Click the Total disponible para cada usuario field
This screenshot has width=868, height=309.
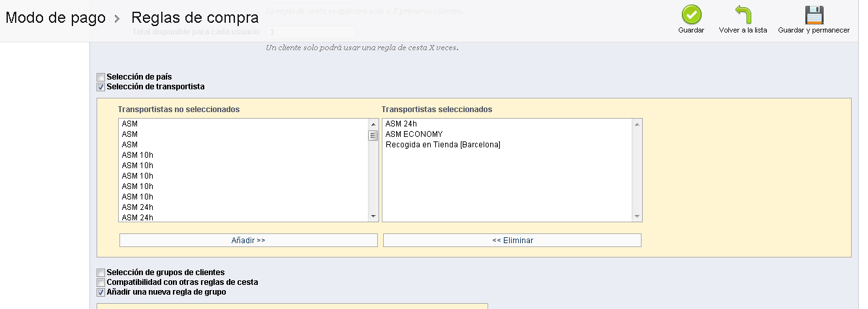(311, 32)
